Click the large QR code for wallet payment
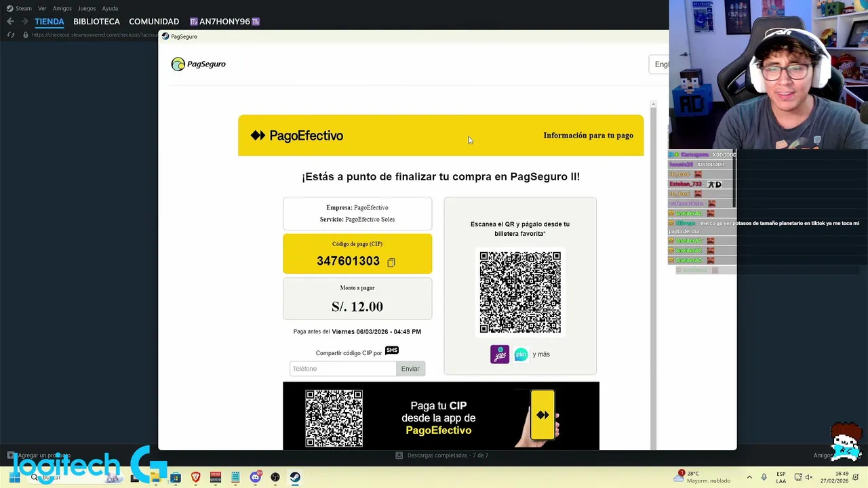 (520, 292)
